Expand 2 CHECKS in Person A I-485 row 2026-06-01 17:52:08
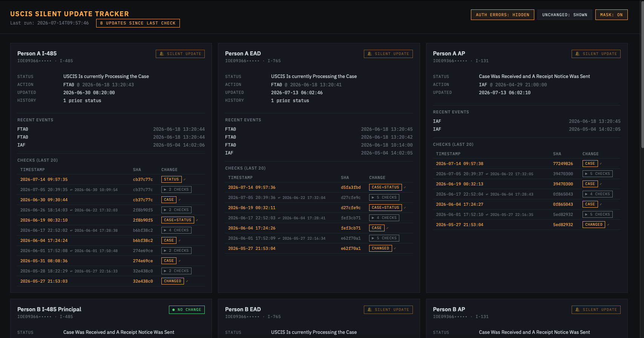 176,251
